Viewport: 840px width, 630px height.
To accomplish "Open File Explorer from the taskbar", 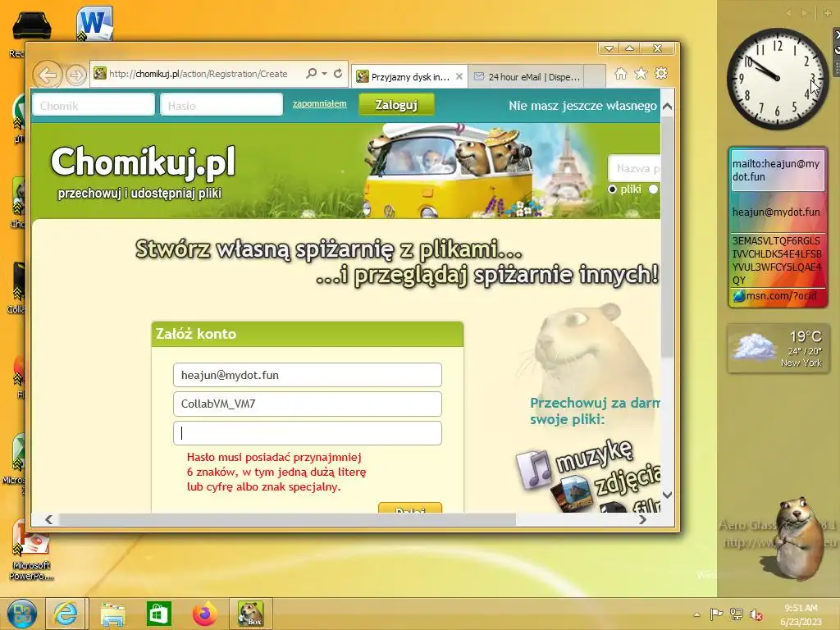I will pos(112,614).
